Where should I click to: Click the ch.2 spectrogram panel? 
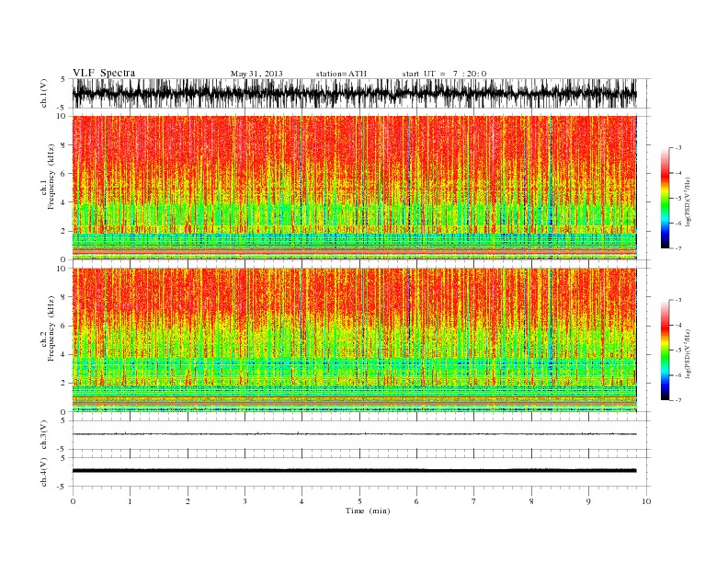[354, 340]
